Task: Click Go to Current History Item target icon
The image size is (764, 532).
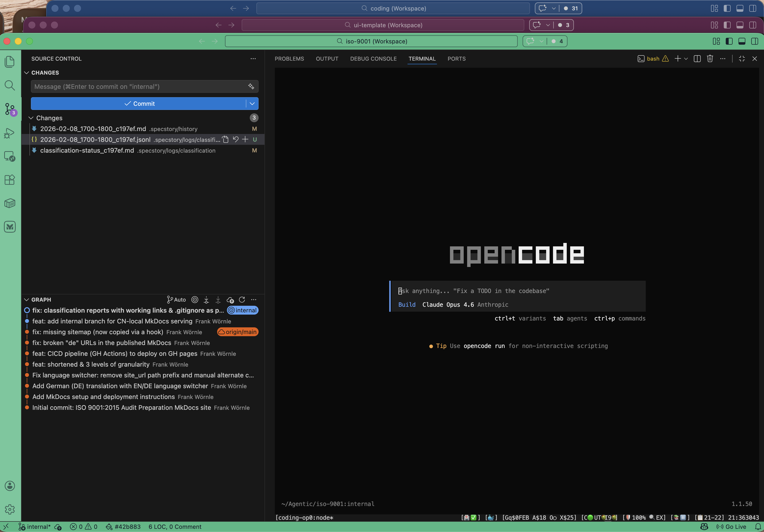Action: coord(195,300)
